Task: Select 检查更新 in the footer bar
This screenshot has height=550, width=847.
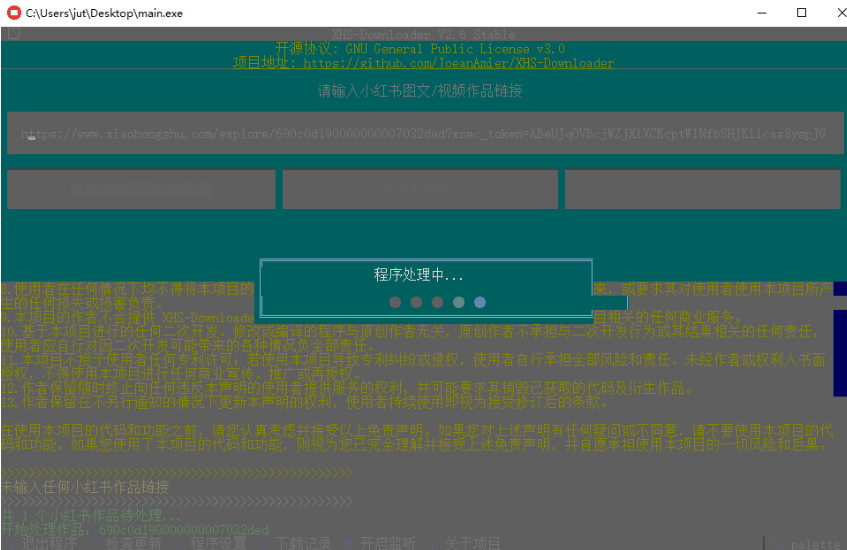Action: pos(126,543)
